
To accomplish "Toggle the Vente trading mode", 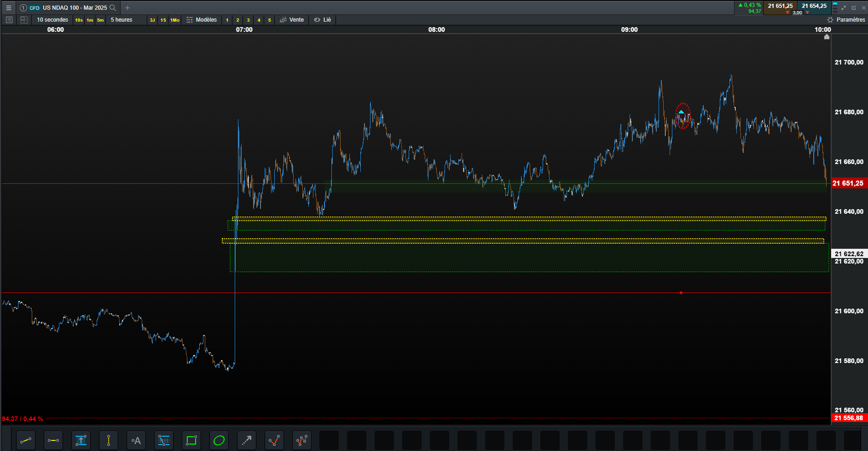I will click(x=292, y=20).
